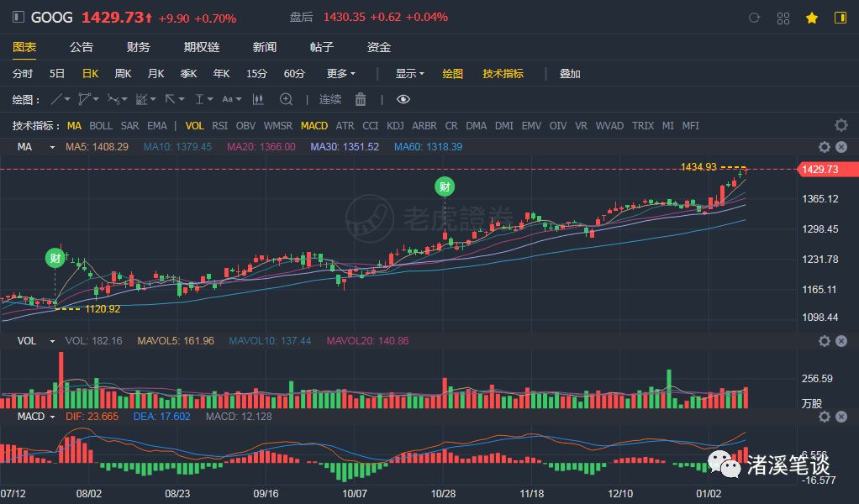Toggle the right side panel layout icon
This screenshot has height=504, width=859.
point(840,18)
